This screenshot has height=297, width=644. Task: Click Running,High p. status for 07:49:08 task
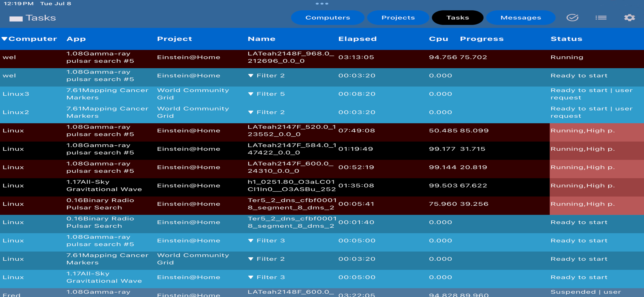coord(583,131)
